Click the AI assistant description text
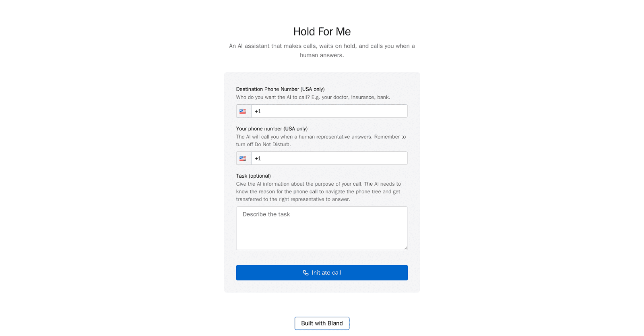Screen dimensions: 644x336 pyautogui.click(x=322, y=50)
